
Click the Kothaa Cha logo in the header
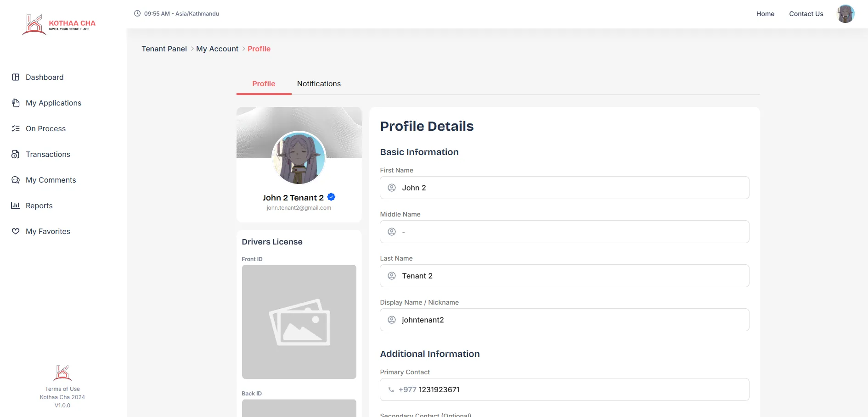(x=59, y=24)
